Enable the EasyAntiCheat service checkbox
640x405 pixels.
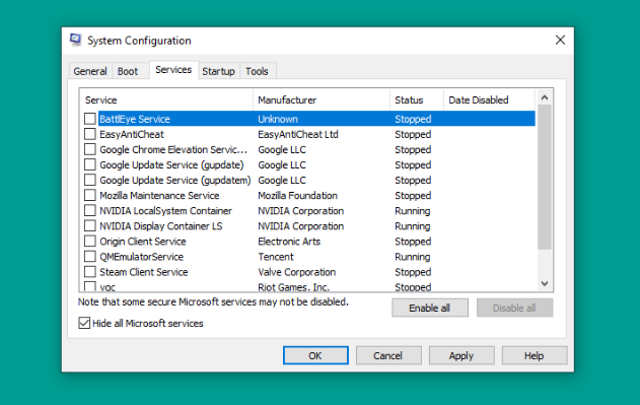90,134
